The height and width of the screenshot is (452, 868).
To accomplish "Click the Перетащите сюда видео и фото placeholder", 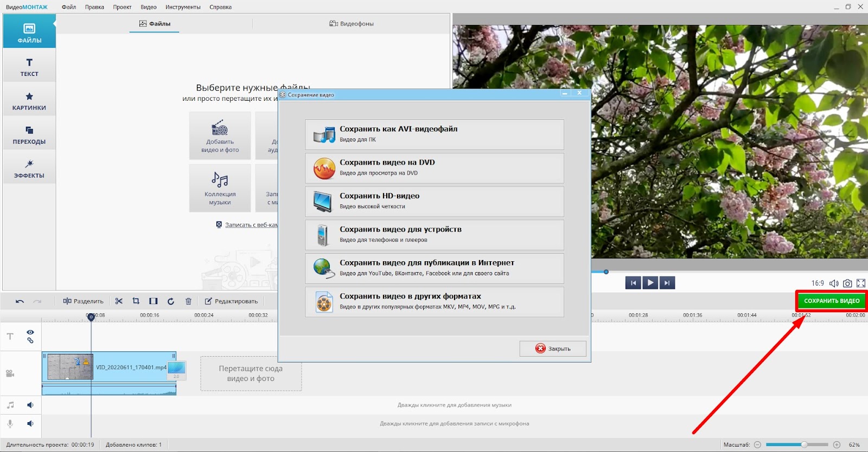I will click(x=251, y=373).
